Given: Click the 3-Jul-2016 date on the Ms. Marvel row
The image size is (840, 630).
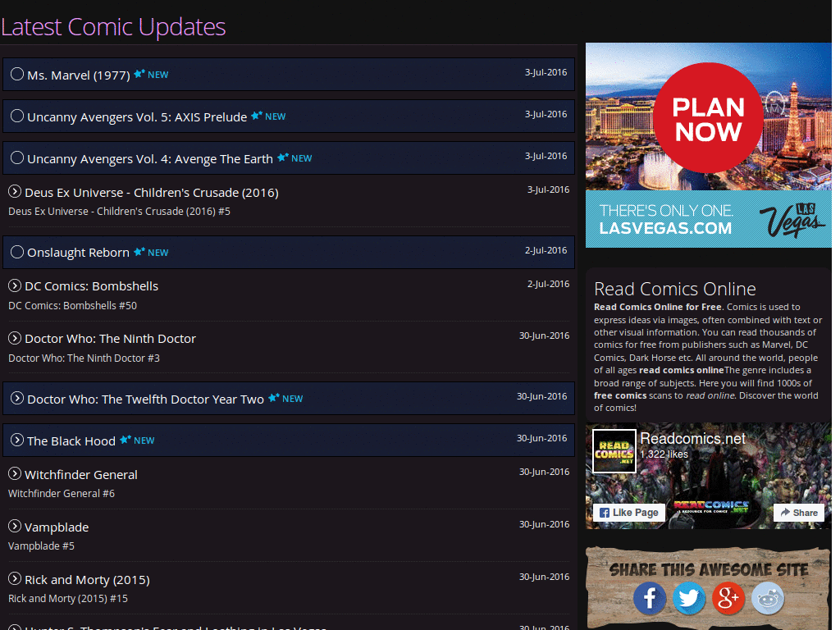Looking at the screenshot, I should tap(546, 72).
